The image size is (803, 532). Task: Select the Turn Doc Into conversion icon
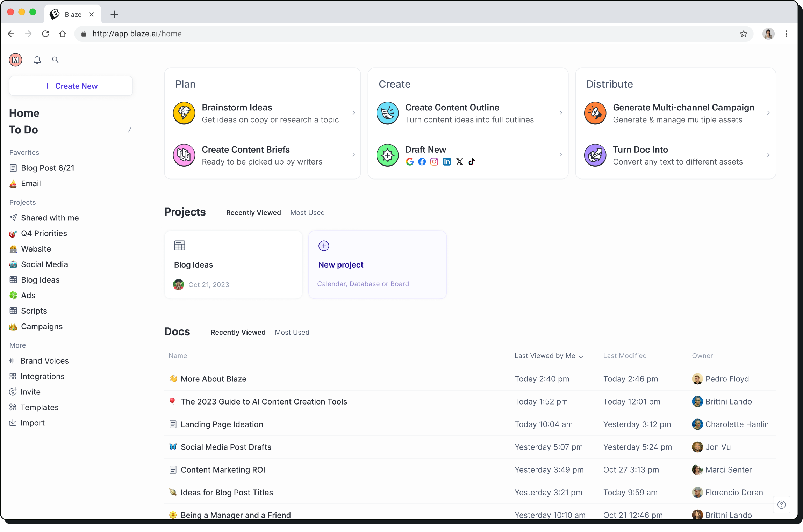(596, 155)
